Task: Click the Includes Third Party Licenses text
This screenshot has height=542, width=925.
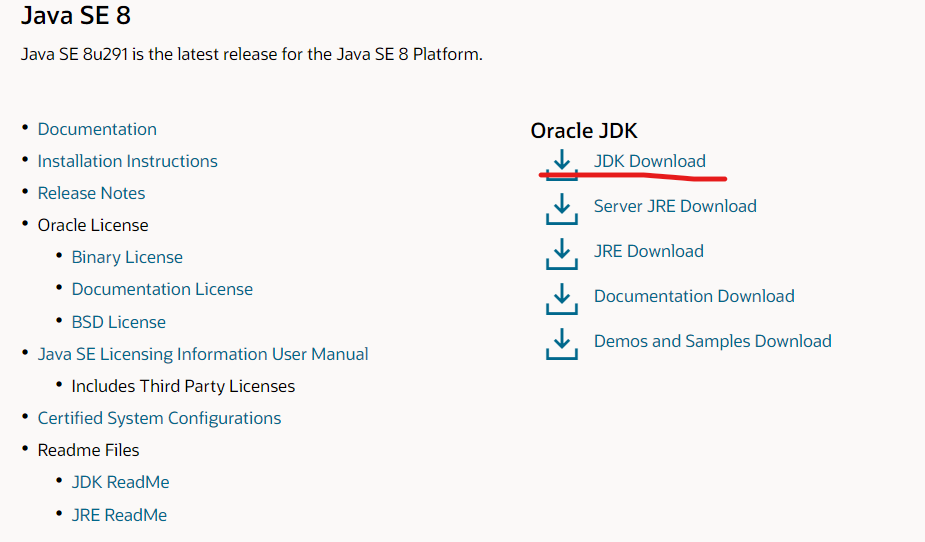Action: click(x=183, y=386)
